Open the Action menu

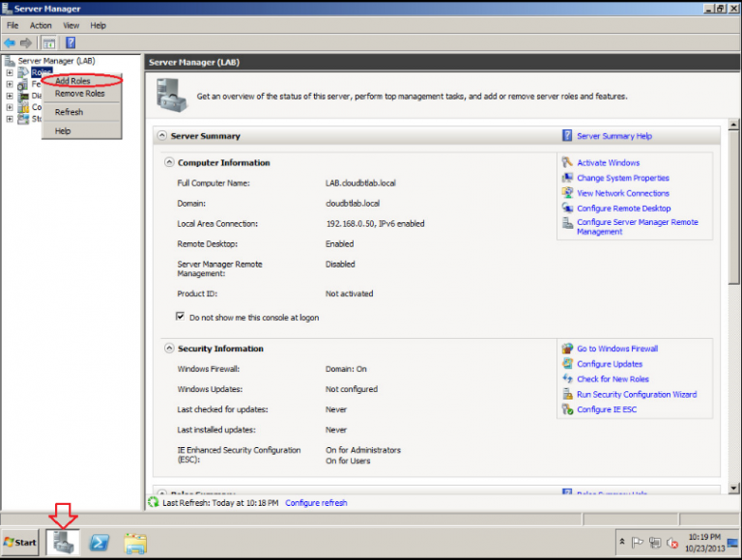[41, 25]
